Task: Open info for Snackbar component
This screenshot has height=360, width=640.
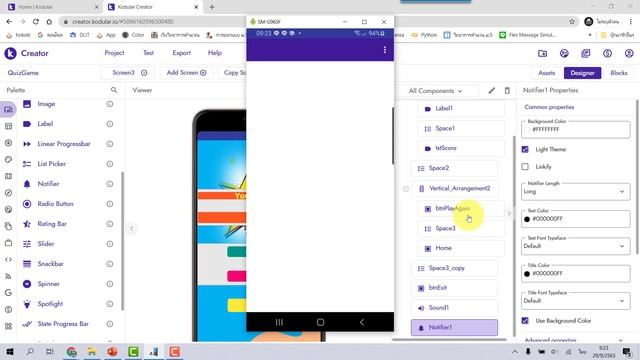Action: pos(110,264)
